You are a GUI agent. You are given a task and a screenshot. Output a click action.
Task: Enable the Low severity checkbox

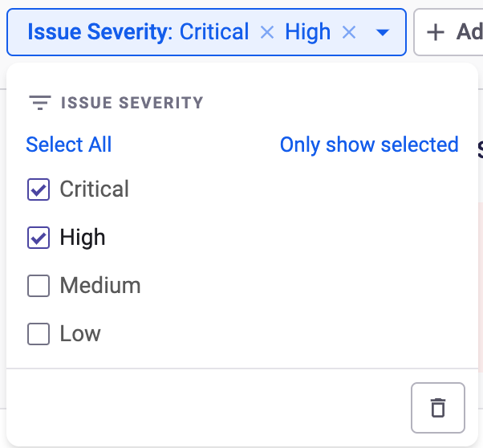tap(39, 334)
